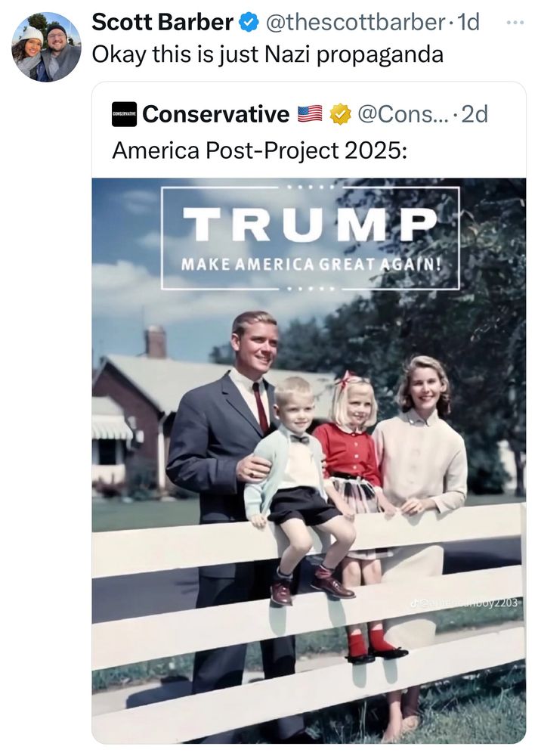Open the Conservative account's black square avatar
Image resolution: width=538 pixels, height=756 pixels.
[124, 114]
